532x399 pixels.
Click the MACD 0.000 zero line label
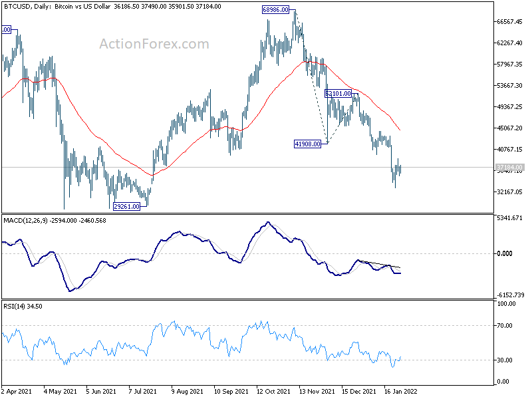coord(505,253)
